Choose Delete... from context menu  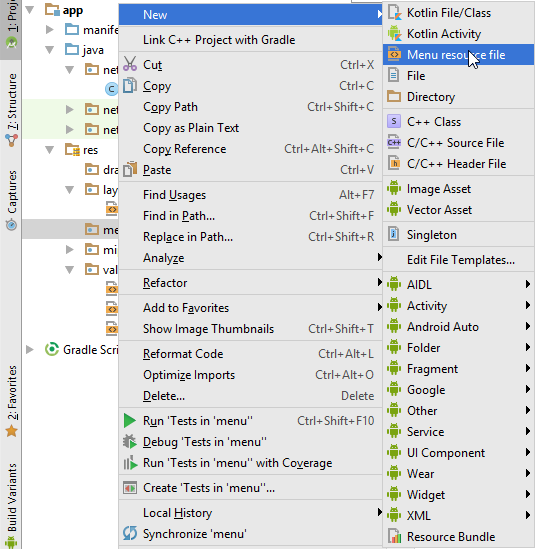(x=250, y=396)
